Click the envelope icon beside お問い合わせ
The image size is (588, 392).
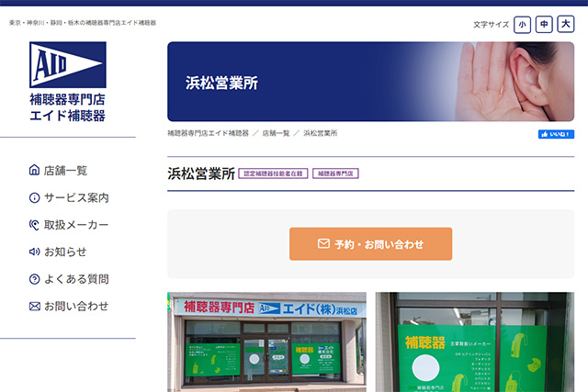(35, 306)
